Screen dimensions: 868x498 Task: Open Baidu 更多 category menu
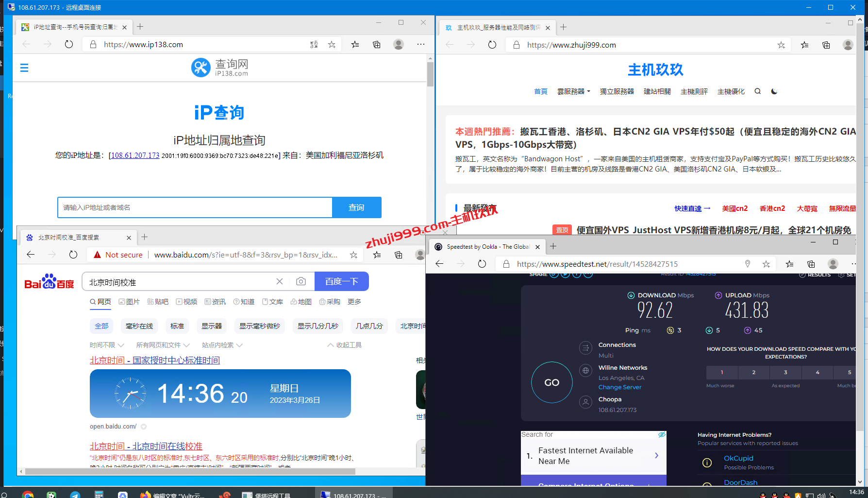pos(354,302)
